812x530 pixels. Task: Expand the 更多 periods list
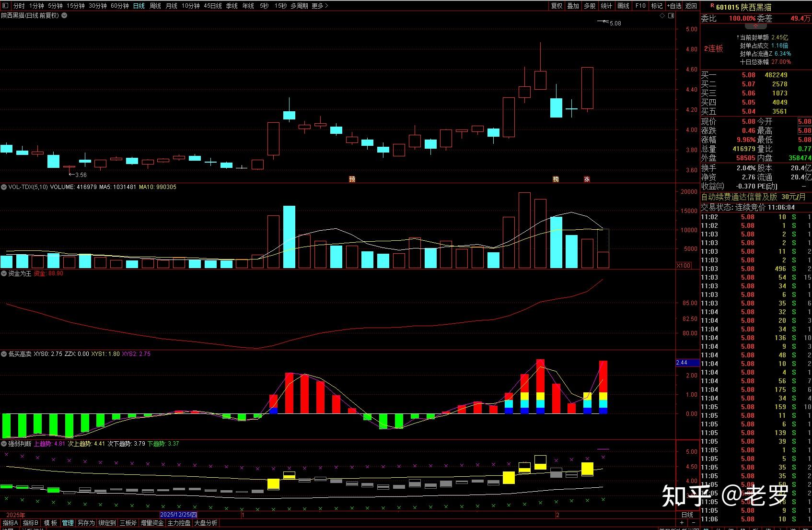point(320,6)
